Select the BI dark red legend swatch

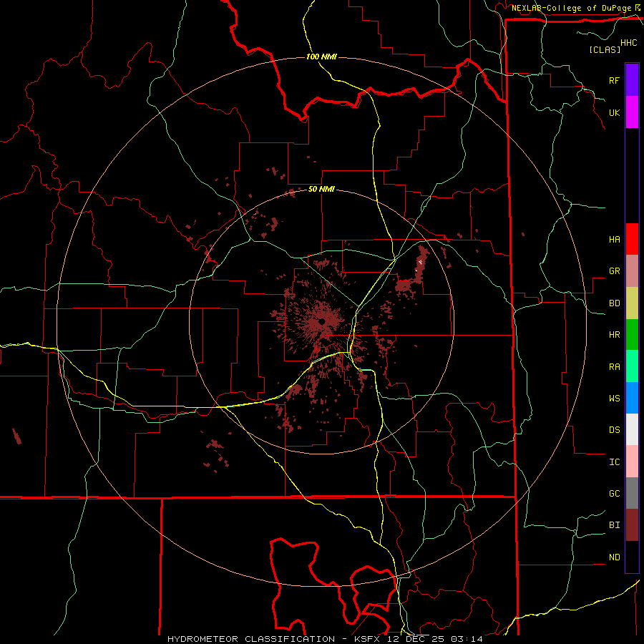[x=632, y=525]
